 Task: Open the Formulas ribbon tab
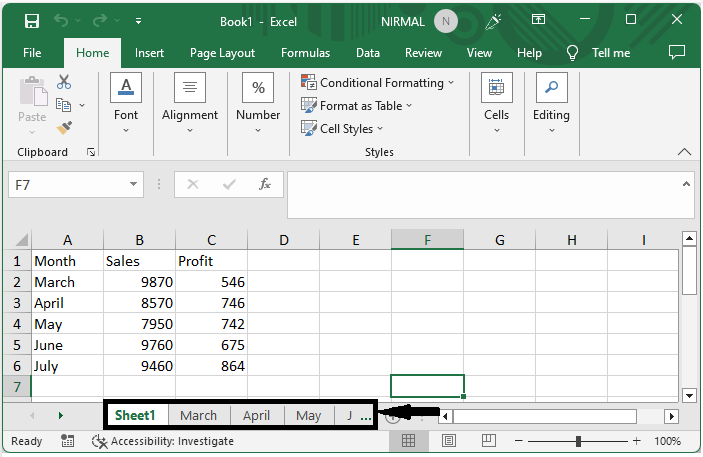tap(305, 53)
